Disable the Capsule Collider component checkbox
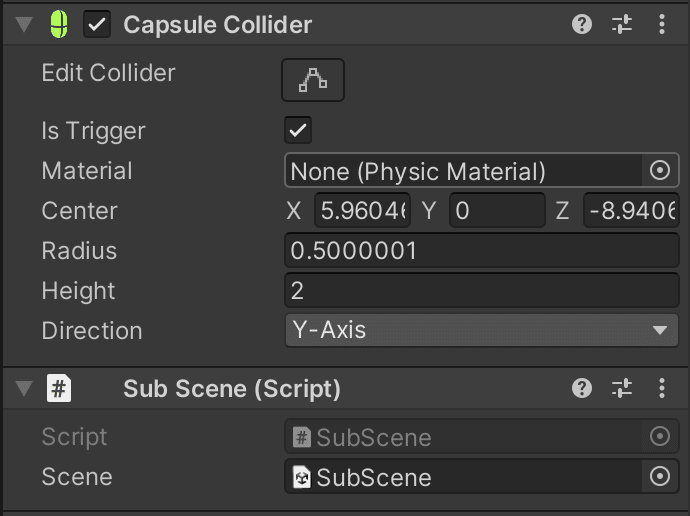Image resolution: width=690 pixels, height=516 pixels. pos(97,25)
